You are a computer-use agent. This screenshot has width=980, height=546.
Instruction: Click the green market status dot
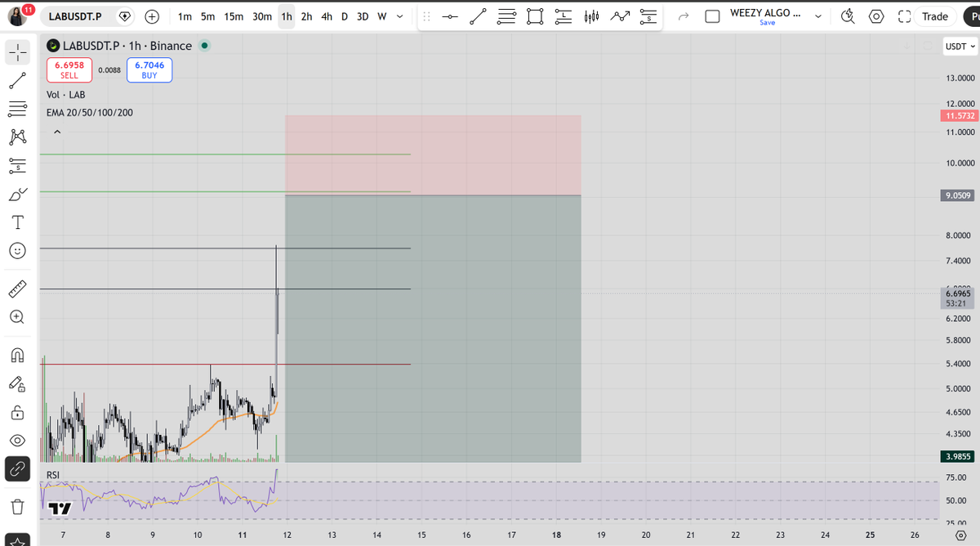[x=204, y=46]
